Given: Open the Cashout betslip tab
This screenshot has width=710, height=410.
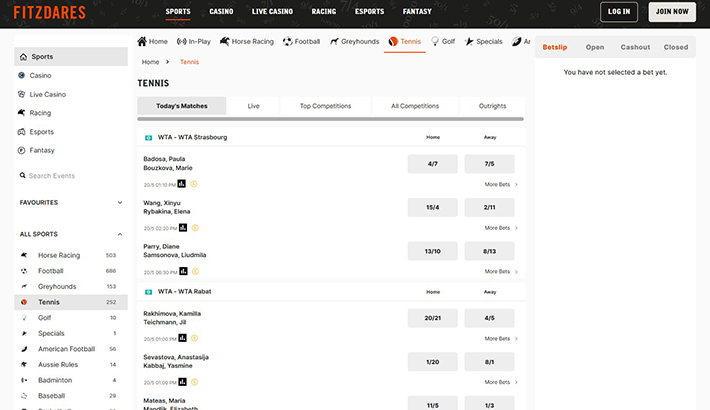Looking at the screenshot, I should 635,47.
